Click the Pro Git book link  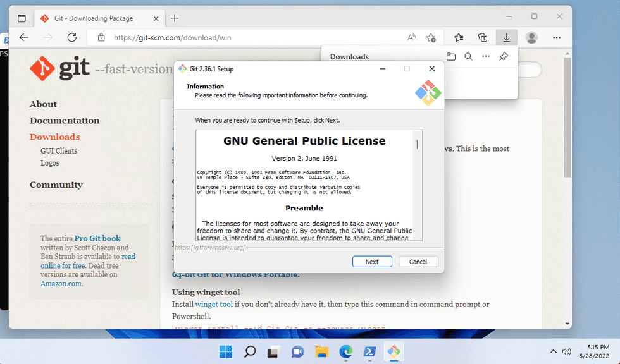[x=97, y=238]
